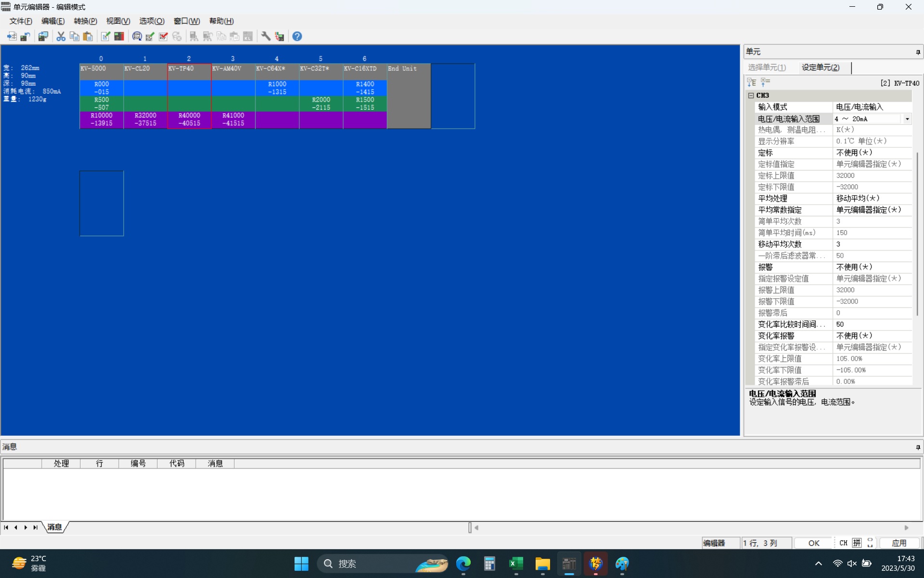
Task: Open the Windows calculator taskbar icon
Action: tap(489, 564)
